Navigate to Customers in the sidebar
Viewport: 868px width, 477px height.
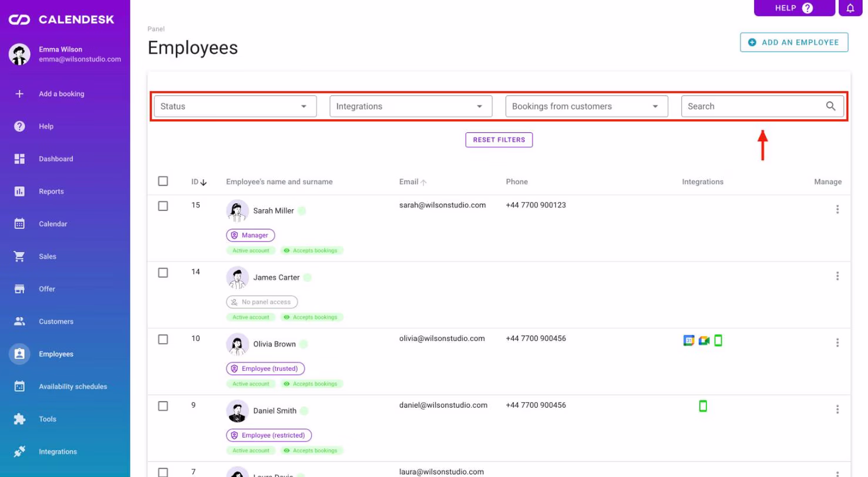(x=56, y=321)
